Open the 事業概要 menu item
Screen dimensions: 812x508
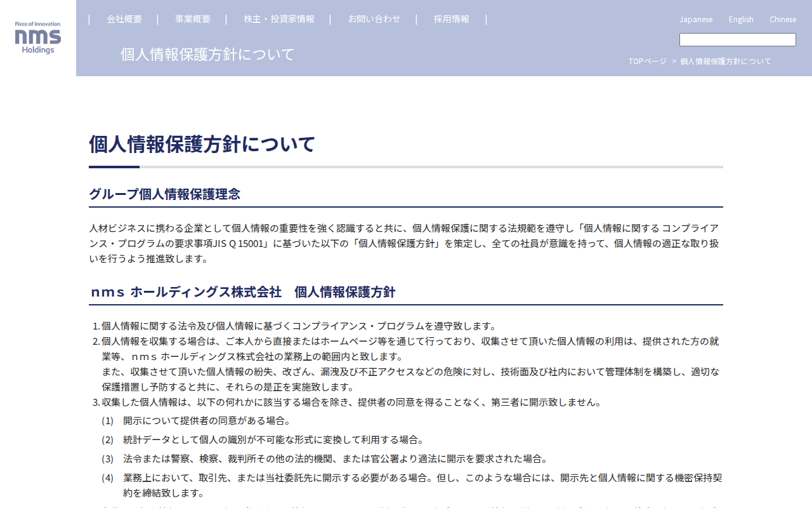click(193, 19)
